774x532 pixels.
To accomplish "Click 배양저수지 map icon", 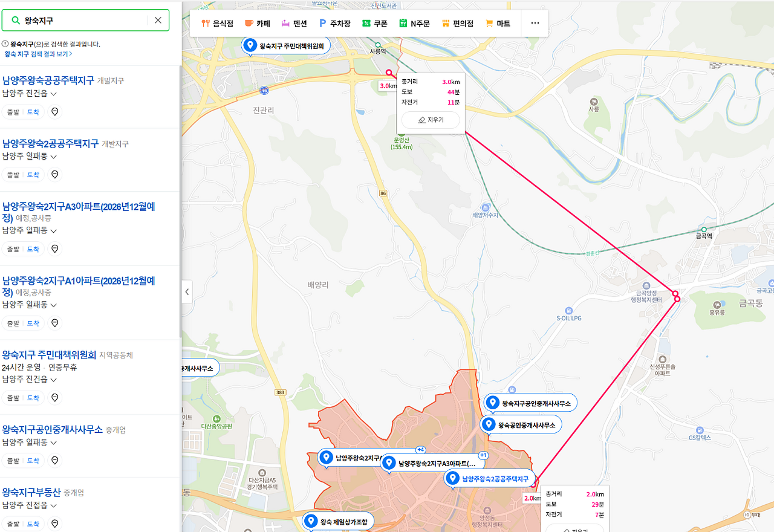I will coord(486,207).
